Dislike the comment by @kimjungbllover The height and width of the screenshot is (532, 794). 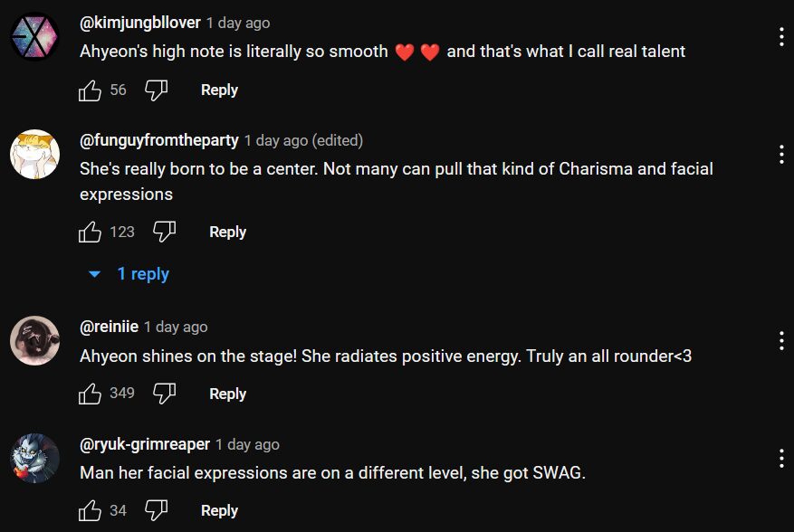pos(157,90)
